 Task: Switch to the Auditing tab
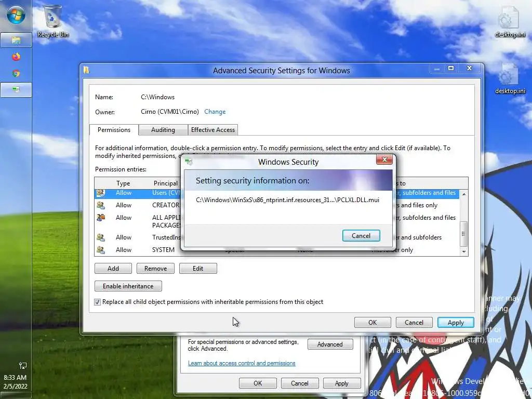(x=163, y=129)
